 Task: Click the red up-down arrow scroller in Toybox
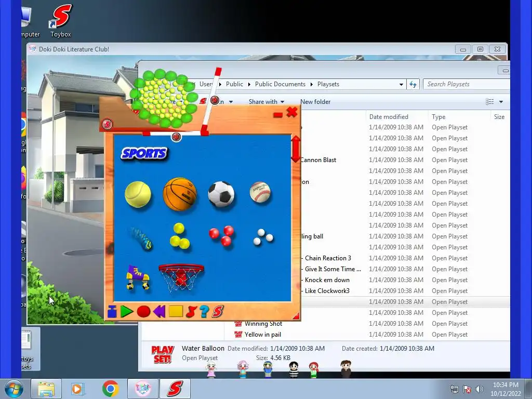[296, 149]
